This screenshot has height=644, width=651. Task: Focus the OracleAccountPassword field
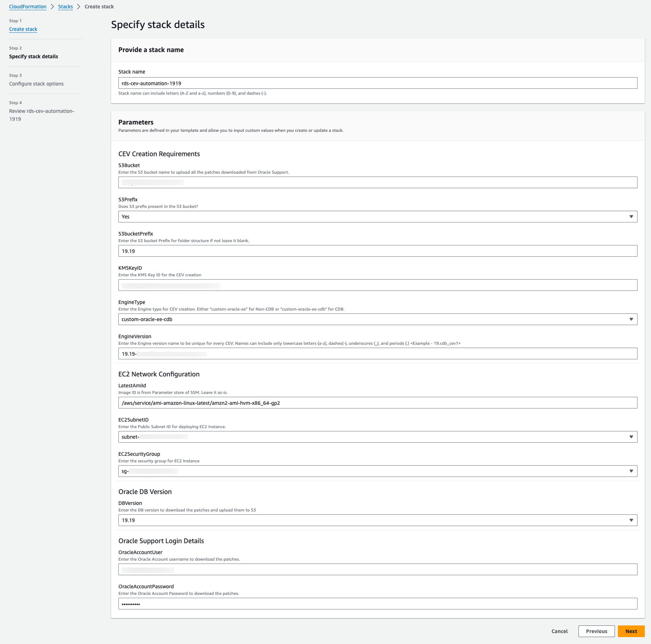pyautogui.click(x=377, y=604)
